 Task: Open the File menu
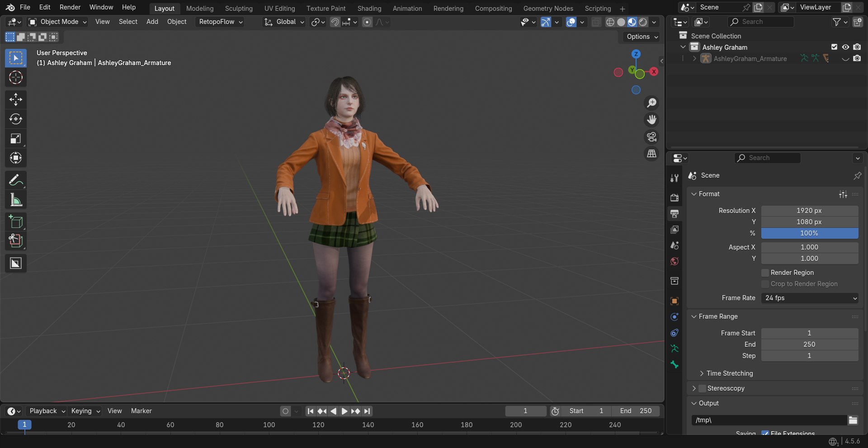tap(25, 7)
